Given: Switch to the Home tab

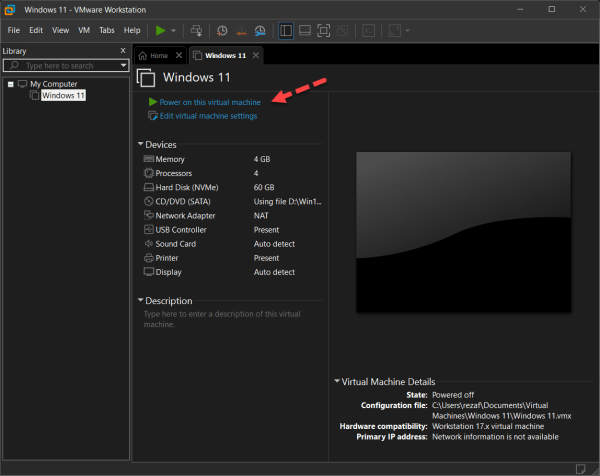Looking at the screenshot, I should tap(154, 56).
